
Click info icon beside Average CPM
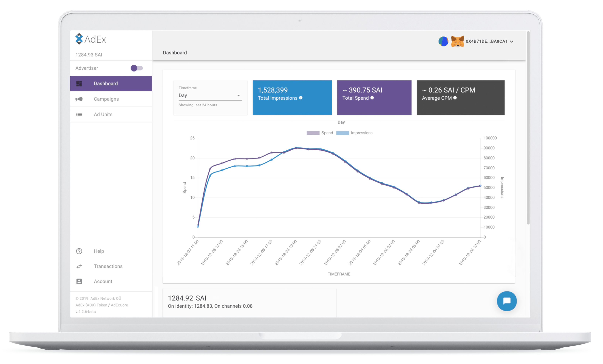(x=455, y=98)
